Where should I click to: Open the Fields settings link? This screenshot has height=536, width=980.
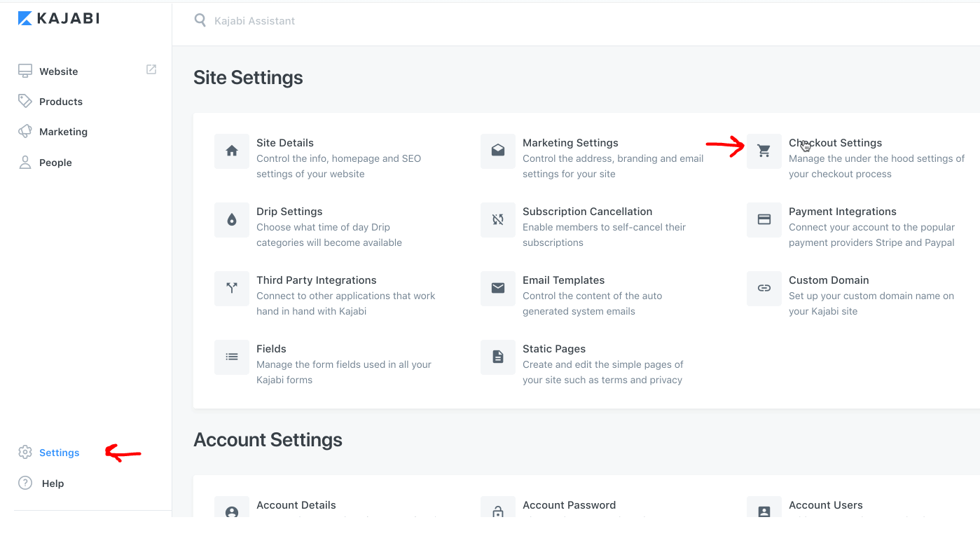click(271, 349)
